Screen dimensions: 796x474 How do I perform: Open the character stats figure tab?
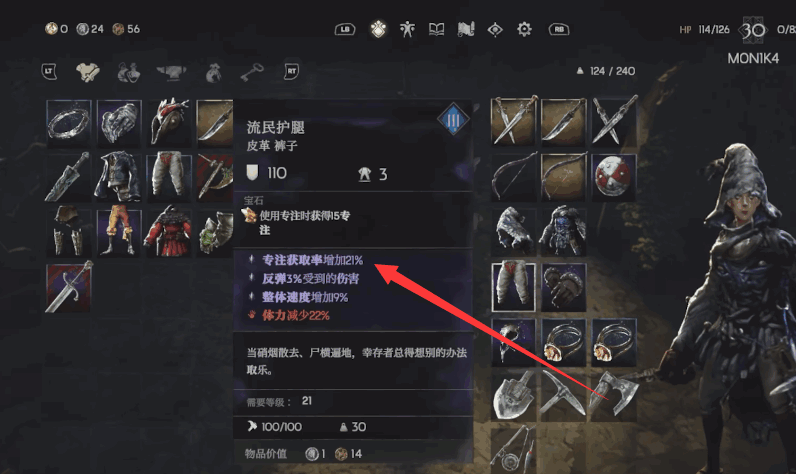(407, 29)
